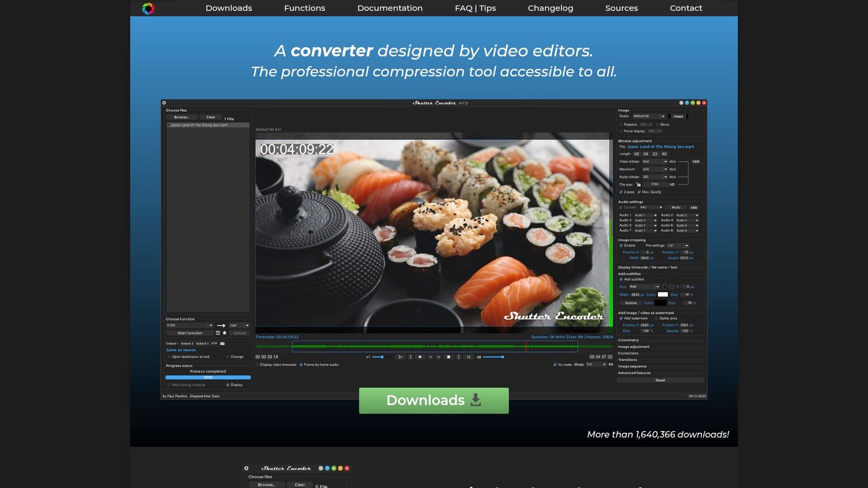868x488 pixels.
Task: Toggle the Frame-by-frame audio checkbox
Action: pos(301,364)
